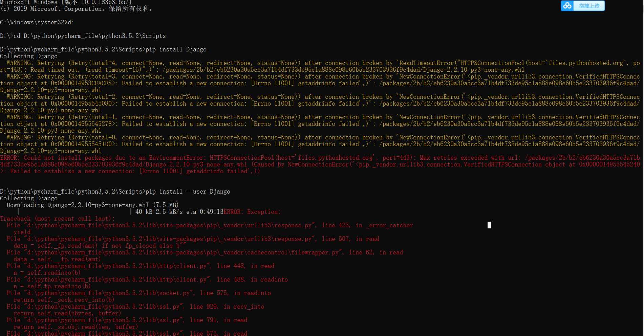Click the response.py 'line 507, in read' text
Screen dimensions: 644x336
(x=350, y=239)
